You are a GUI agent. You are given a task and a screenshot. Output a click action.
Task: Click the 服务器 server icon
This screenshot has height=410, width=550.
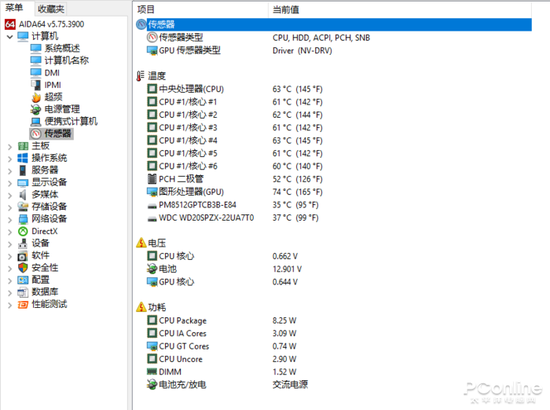coord(23,170)
